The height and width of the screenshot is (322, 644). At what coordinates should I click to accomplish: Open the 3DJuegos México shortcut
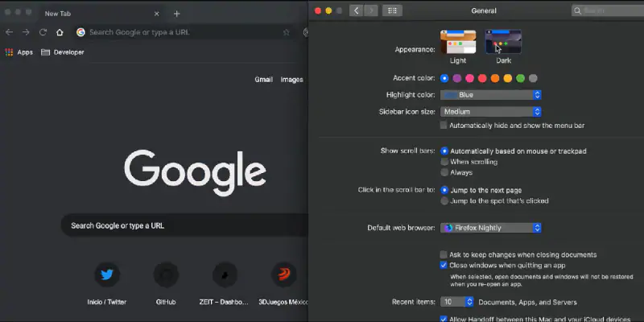tap(284, 283)
